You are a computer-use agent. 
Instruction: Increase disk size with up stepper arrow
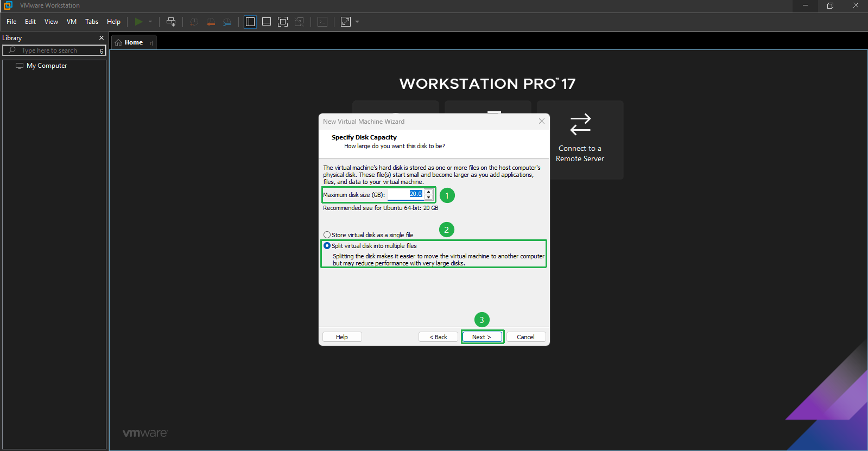[x=429, y=192]
